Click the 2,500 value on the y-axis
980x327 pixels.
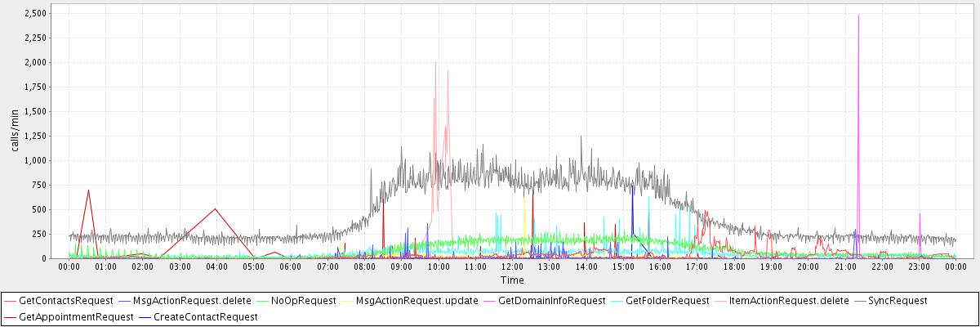[x=36, y=13]
